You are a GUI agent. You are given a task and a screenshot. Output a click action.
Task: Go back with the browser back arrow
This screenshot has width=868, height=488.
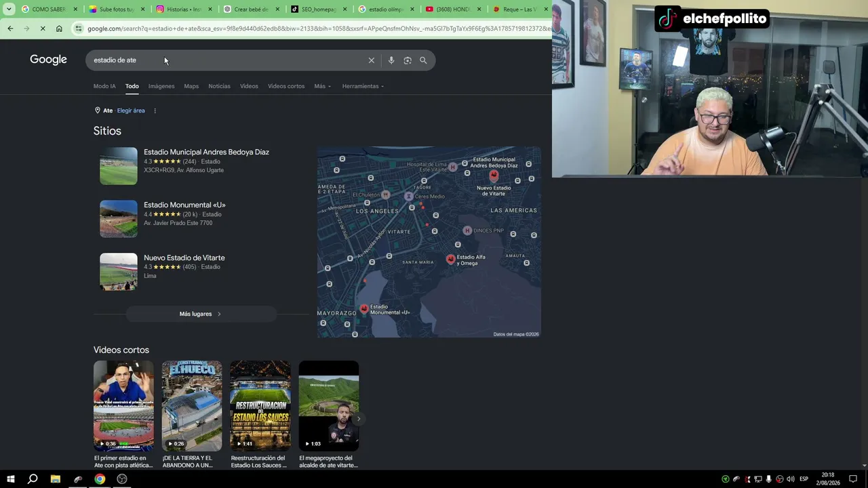pos(10,28)
